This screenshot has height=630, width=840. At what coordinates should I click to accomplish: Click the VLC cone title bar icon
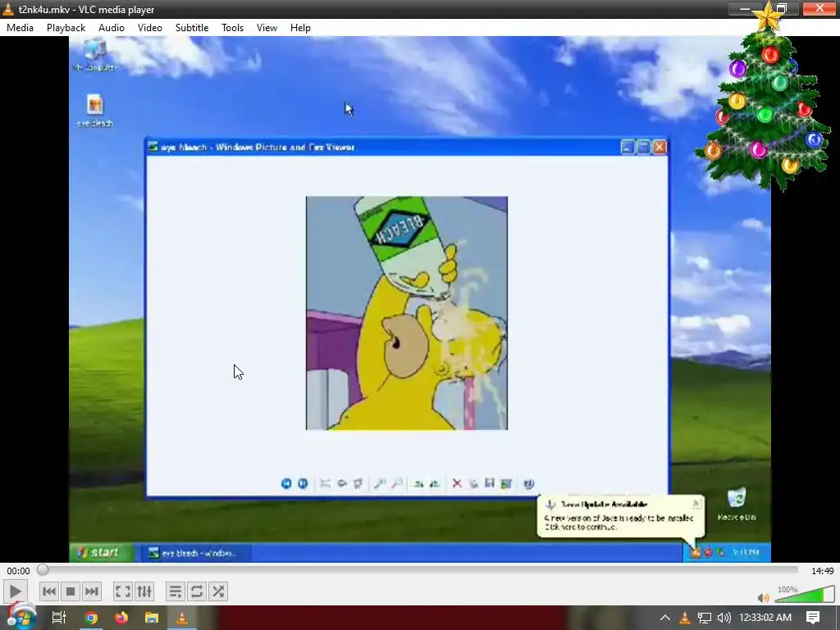[8, 9]
